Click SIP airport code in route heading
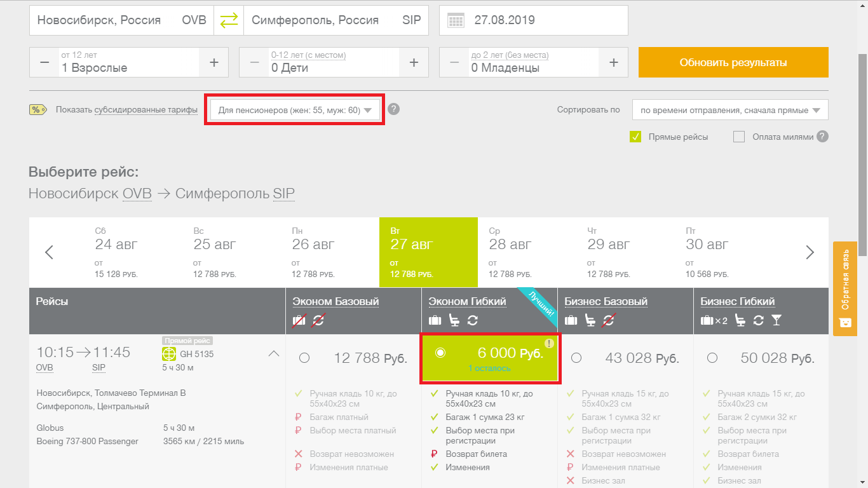Screen dimensions: 868x488 [x=284, y=193]
